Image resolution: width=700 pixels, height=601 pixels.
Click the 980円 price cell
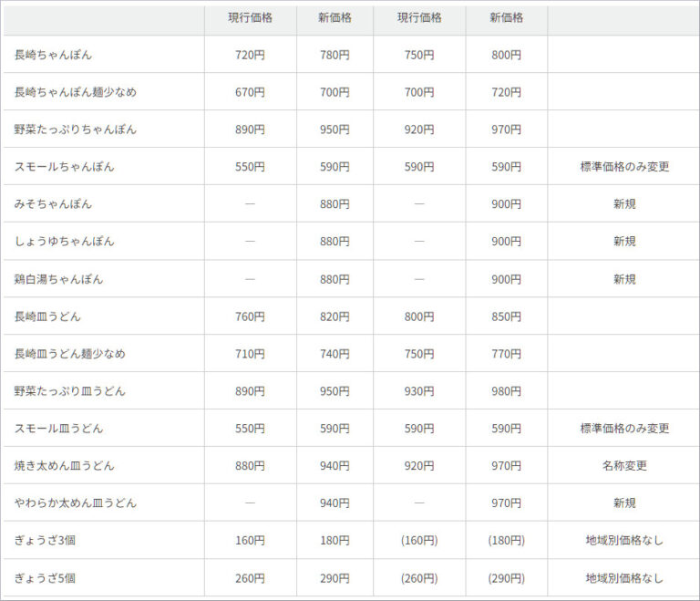pyautogui.click(x=506, y=391)
